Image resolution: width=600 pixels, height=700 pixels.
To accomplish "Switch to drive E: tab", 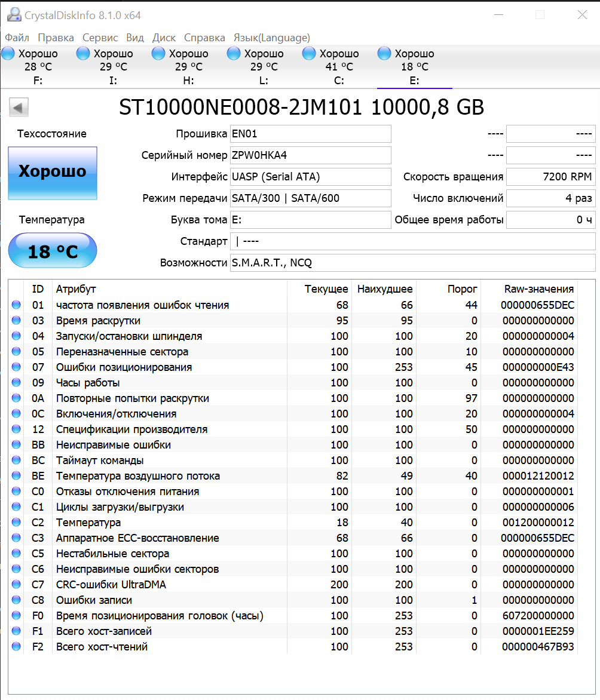I will tap(414, 67).
